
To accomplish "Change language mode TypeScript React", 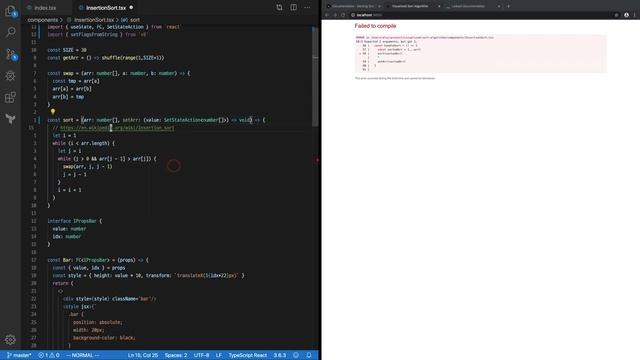I will pos(247,355).
